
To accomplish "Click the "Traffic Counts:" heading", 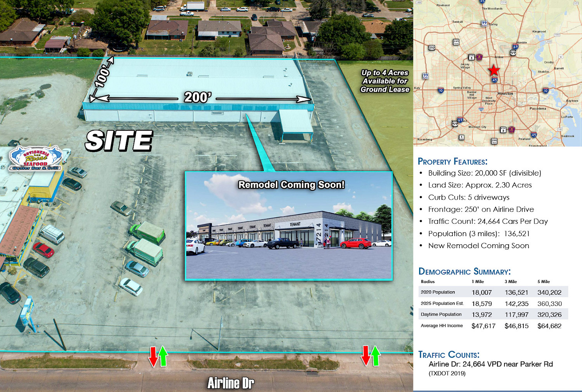I will tap(449, 355).
